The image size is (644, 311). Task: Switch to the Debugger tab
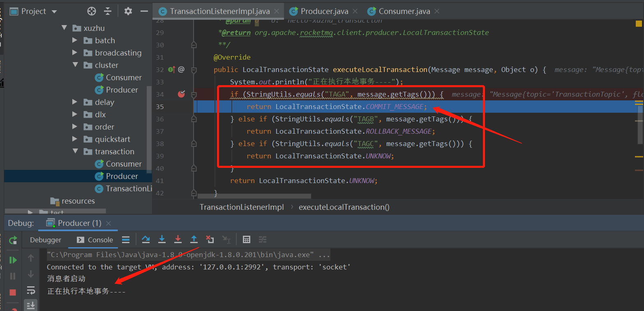(46, 240)
